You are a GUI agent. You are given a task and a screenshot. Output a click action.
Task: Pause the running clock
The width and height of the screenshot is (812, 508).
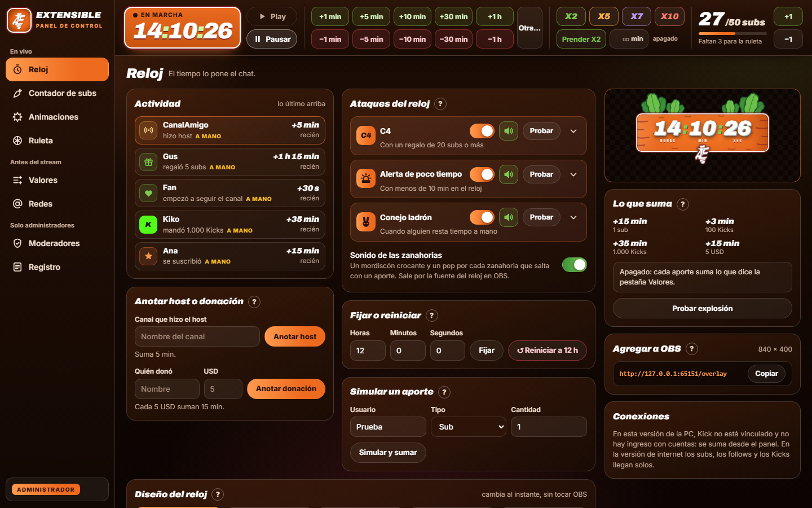[272, 39]
